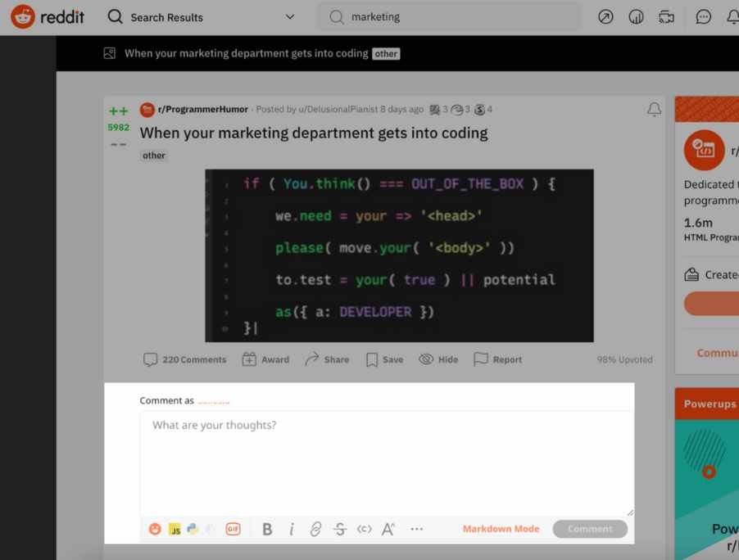The height and width of the screenshot is (560, 739).
Task: Toggle italic formatting in comment editor
Action: coord(292,529)
